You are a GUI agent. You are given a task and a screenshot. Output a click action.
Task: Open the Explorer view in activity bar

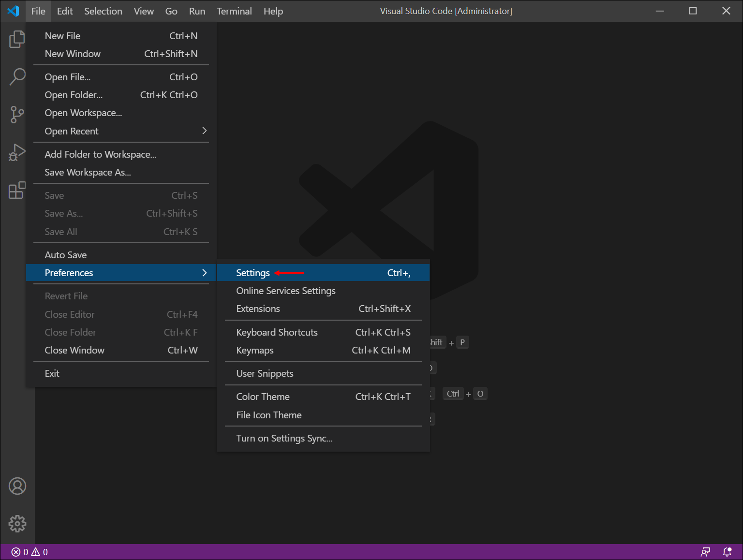(x=17, y=39)
